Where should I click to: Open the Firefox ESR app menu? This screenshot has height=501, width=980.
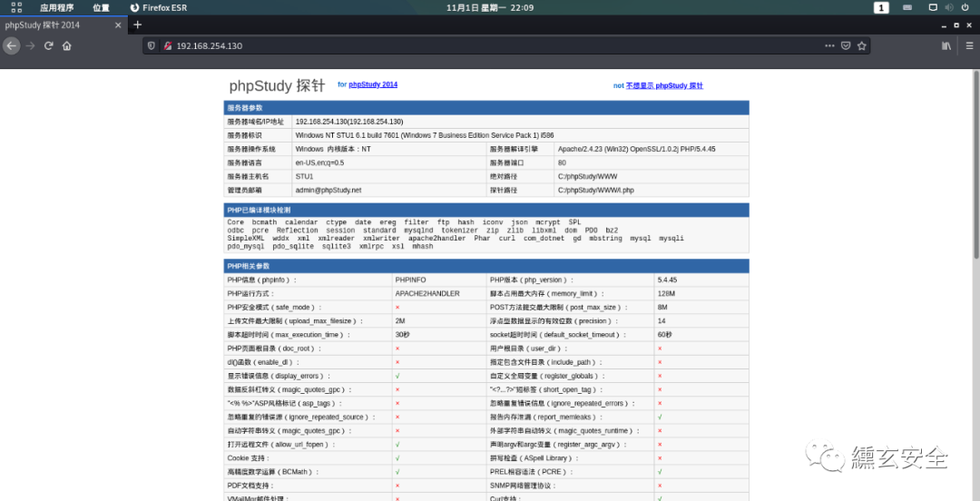pyautogui.click(x=159, y=7)
